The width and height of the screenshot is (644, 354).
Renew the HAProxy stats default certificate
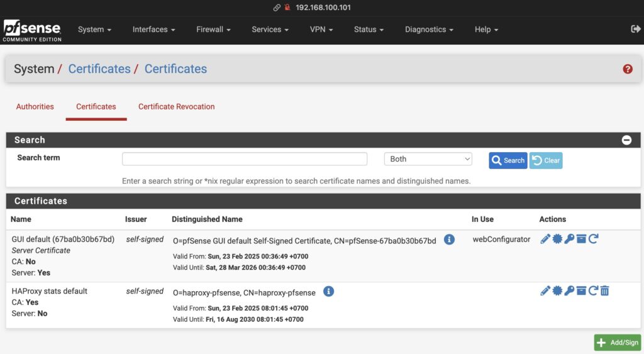point(592,290)
